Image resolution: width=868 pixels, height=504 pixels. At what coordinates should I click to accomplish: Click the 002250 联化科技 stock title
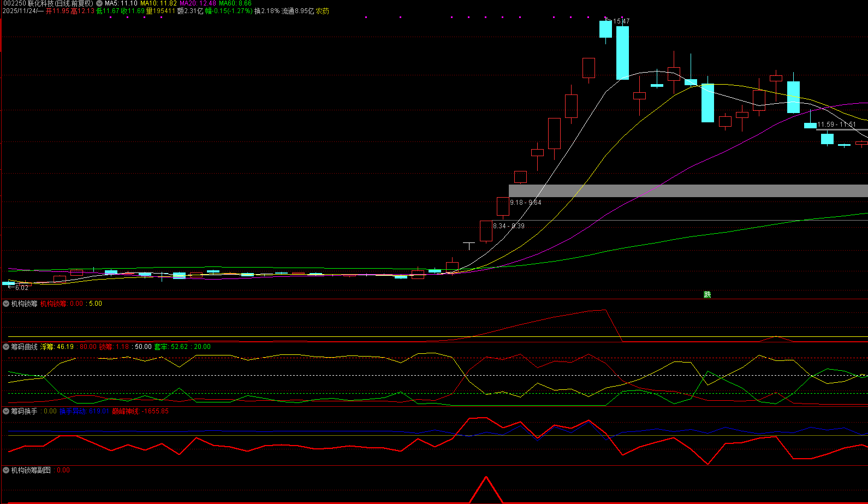pyautogui.click(x=48, y=3)
